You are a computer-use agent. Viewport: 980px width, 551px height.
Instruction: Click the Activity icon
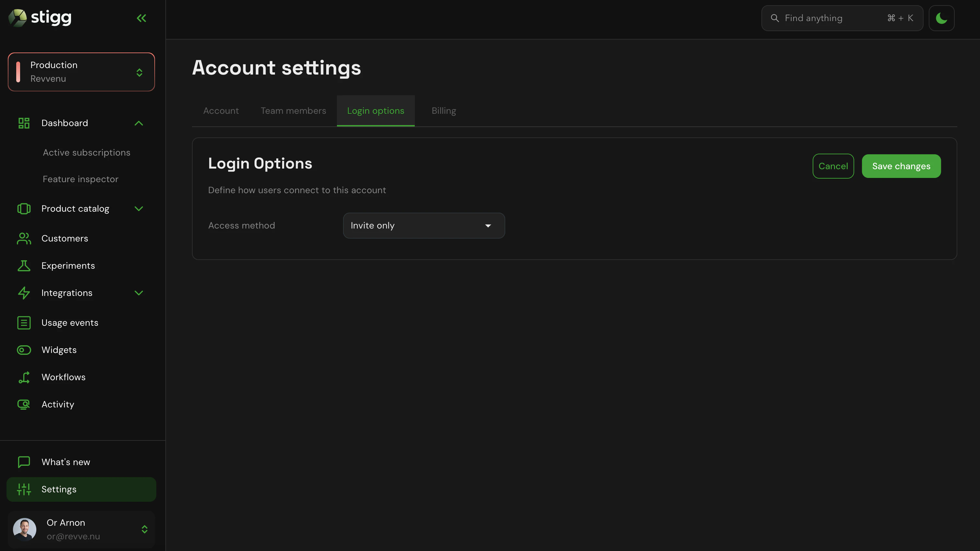[x=24, y=404]
